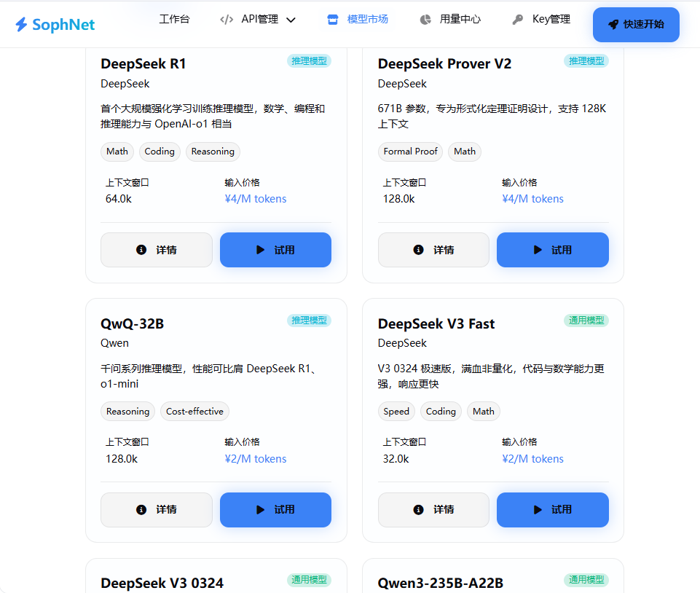Image resolution: width=700 pixels, height=593 pixels.
Task: Click the rocket icon in 快速开始
Action: tap(613, 25)
